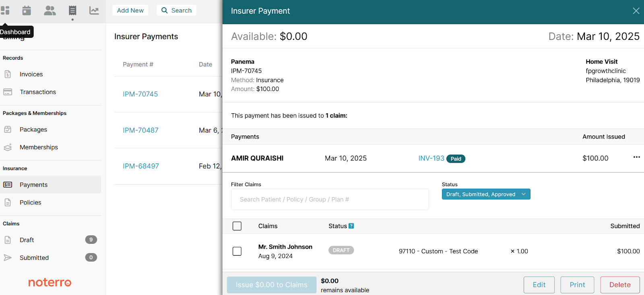Open three-dot menu for AMIR QURAISHI payment
Viewport: 644px width, 295px height.
(636, 157)
